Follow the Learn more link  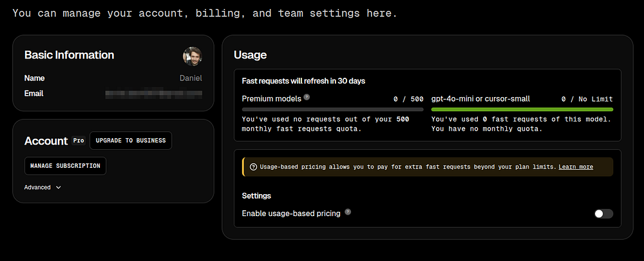[x=576, y=167]
